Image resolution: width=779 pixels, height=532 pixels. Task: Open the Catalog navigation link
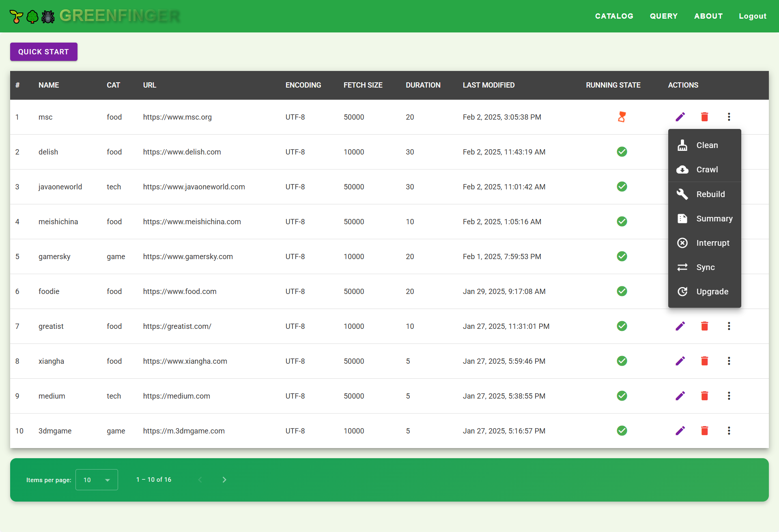(614, 16)
